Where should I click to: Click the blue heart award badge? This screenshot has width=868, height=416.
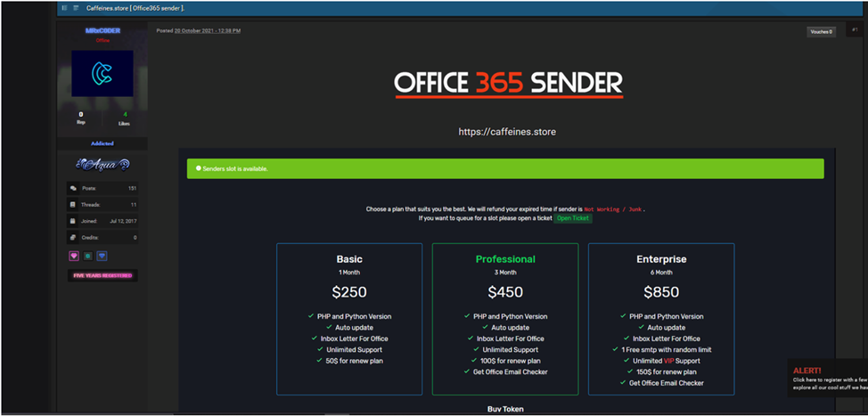(102, 257)
